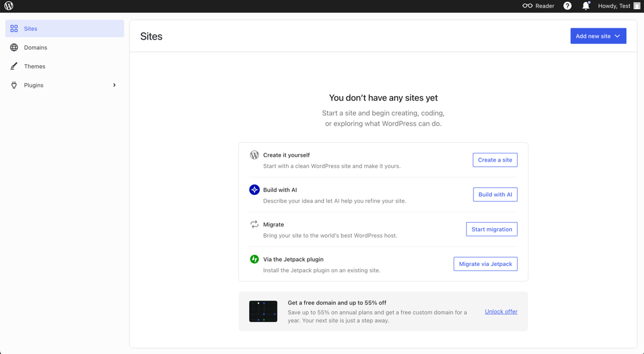Open the help question mark icon

tap(567, 6)
